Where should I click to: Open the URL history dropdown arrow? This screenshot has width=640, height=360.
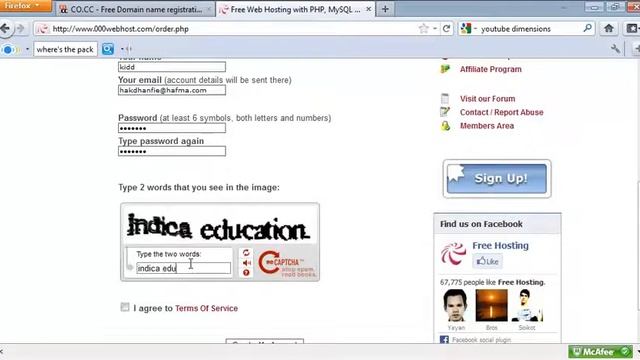(435, 29)
